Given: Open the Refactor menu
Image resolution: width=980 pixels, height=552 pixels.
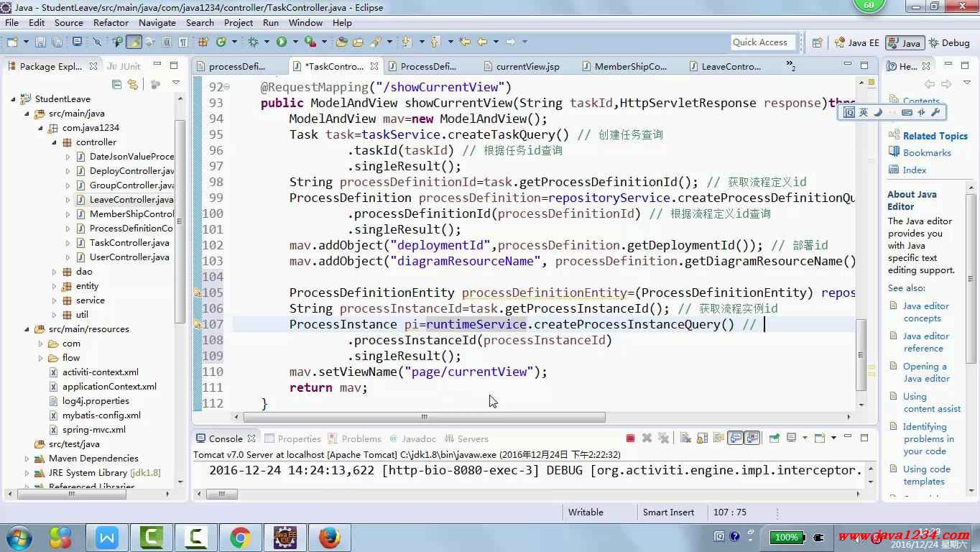Looking at the screenshot, I should [x=111, y=22].
